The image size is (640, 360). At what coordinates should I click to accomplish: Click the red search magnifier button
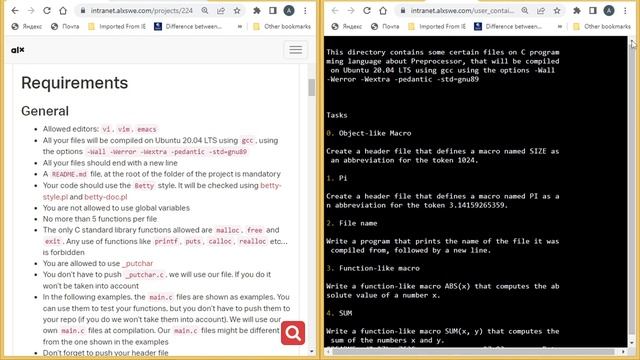[293, 333]
